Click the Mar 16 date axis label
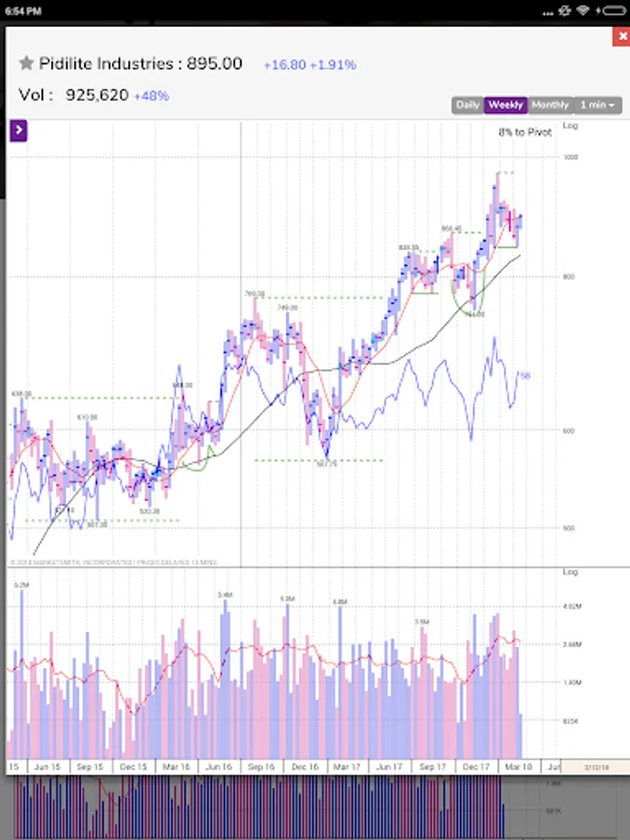630x840 pixels. (175, 767)
